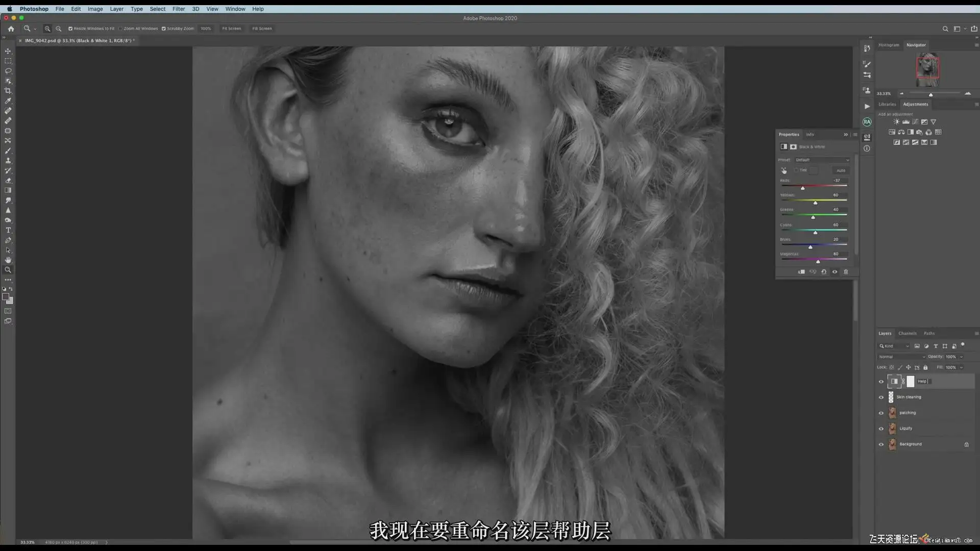Select the Pen tool
The image size is (980, 551).
(8, 240)
